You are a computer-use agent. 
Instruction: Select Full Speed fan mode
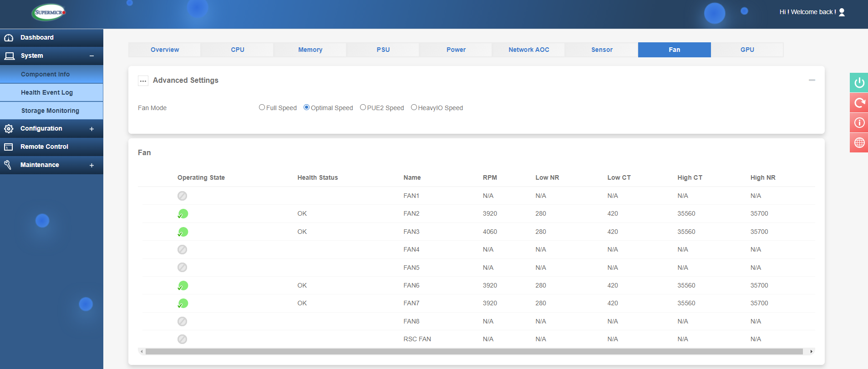tap(262, 107)
